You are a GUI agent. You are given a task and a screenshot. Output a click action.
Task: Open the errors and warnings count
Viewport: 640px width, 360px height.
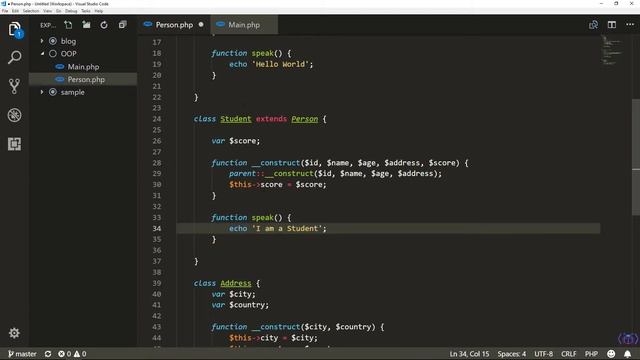click(x=72, y=354)
